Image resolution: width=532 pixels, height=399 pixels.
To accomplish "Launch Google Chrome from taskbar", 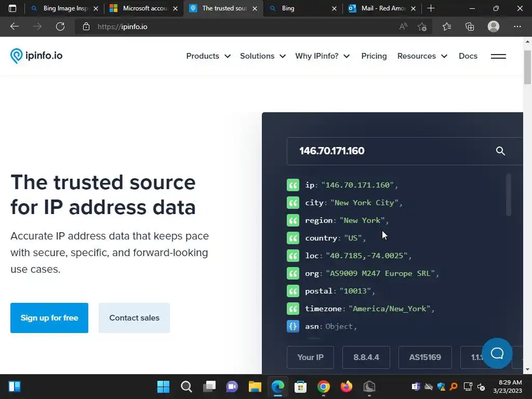I will (x=323, y=387).
